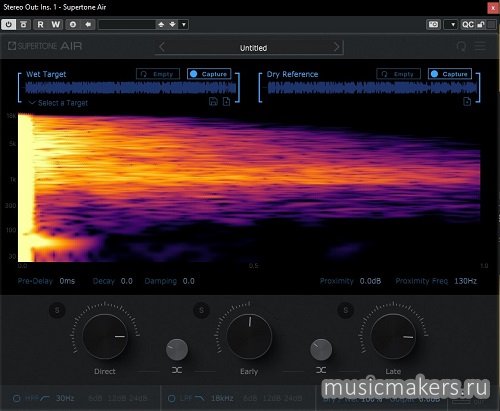500x411 pixels.
Task: Click the LPF 18kHz frequency value
Action: (x=222, y=398)
